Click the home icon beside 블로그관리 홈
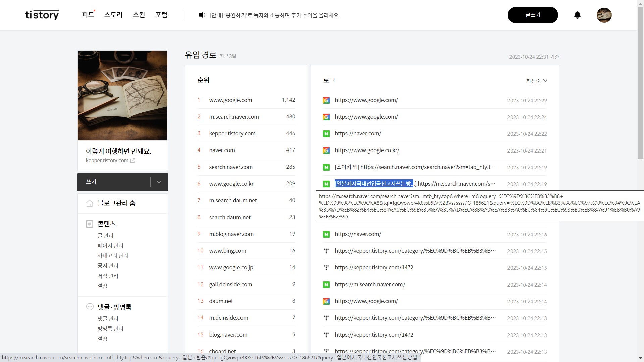644x362 pixels. coord(90,203)
